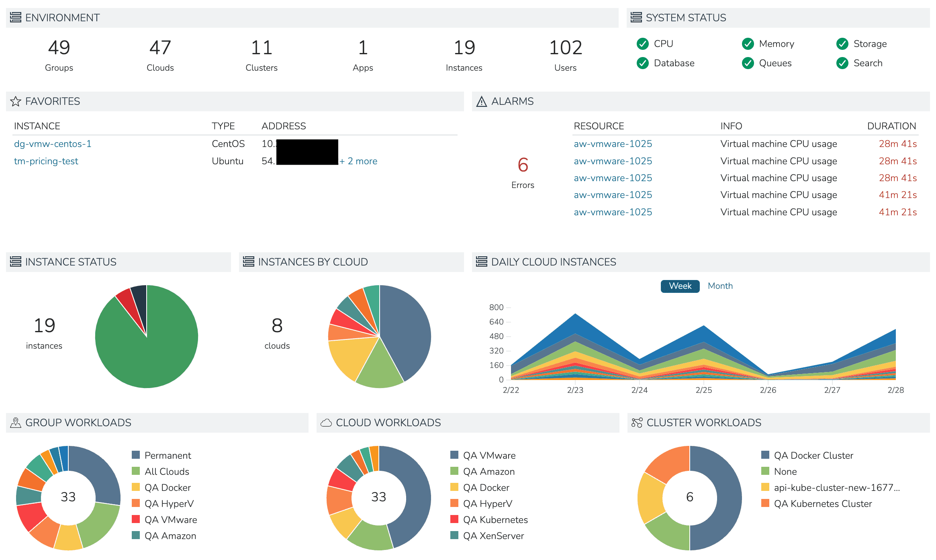Click the QA Docker yellow legend swatch
Viewport: 936px width, 560px height.
click(x=135, y=487)
